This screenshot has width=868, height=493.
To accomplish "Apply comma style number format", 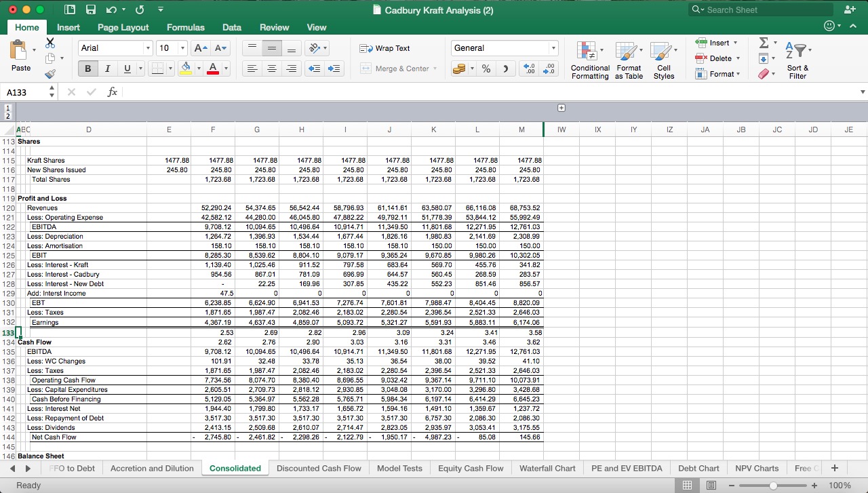I will tap(505, 68).
